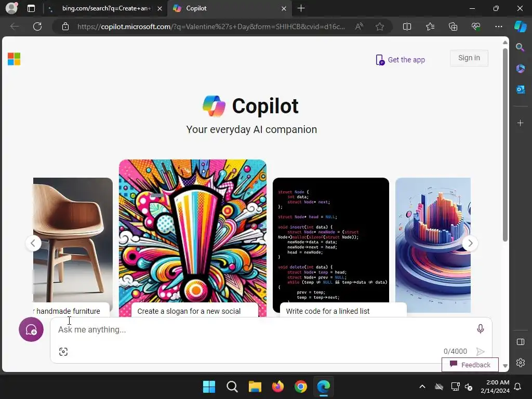Select the 3D chart graphic card
This screenshot has height=399, width=532.
[x=433, y=245]
